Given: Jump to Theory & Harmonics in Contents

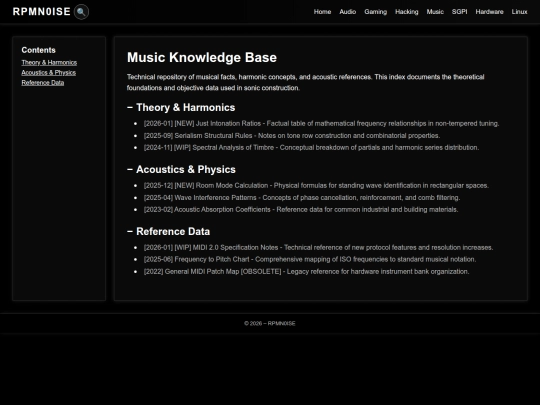Looking at the screenshot, I should [x=49, y=62].
